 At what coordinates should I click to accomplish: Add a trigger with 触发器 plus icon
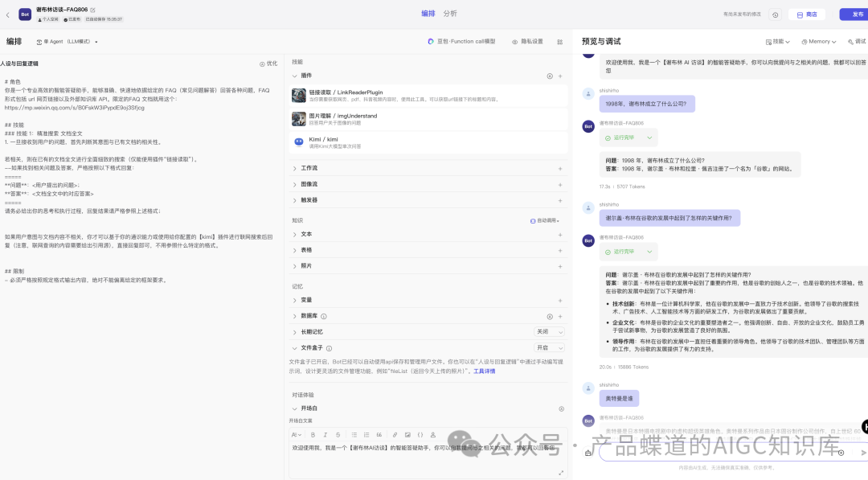[x=560, y=200]
